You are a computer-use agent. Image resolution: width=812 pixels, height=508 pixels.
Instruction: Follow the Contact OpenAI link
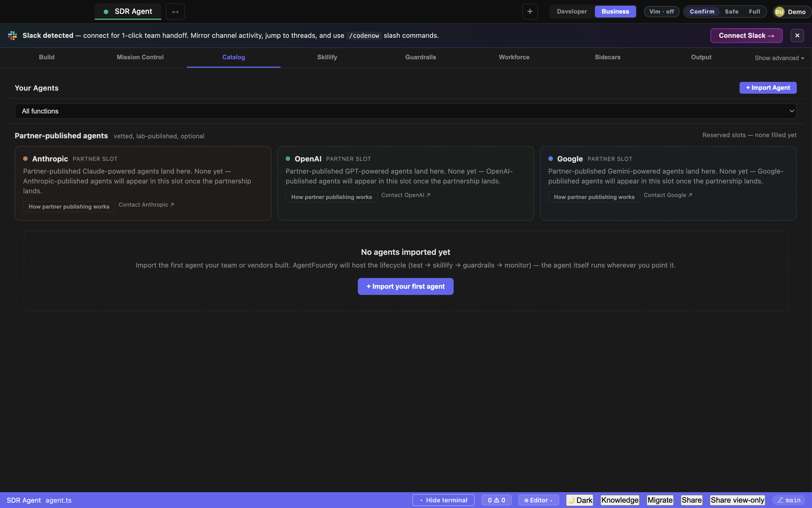pyautogui.click(x=406, y=195)
